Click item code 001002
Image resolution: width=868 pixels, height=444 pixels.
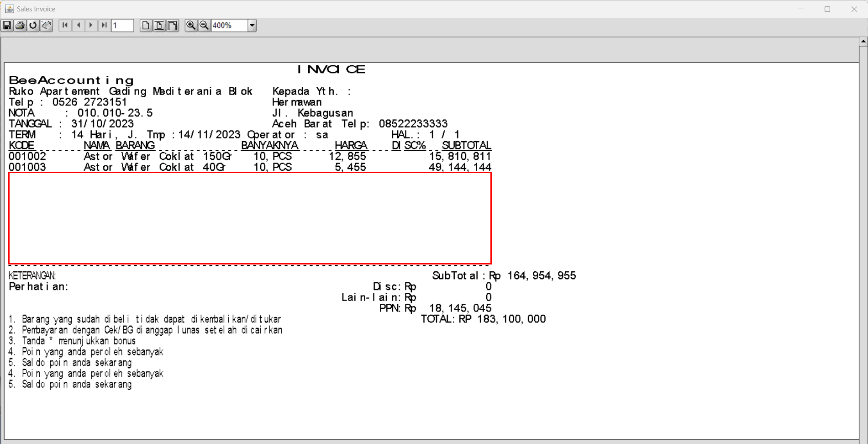pos(27,156)
